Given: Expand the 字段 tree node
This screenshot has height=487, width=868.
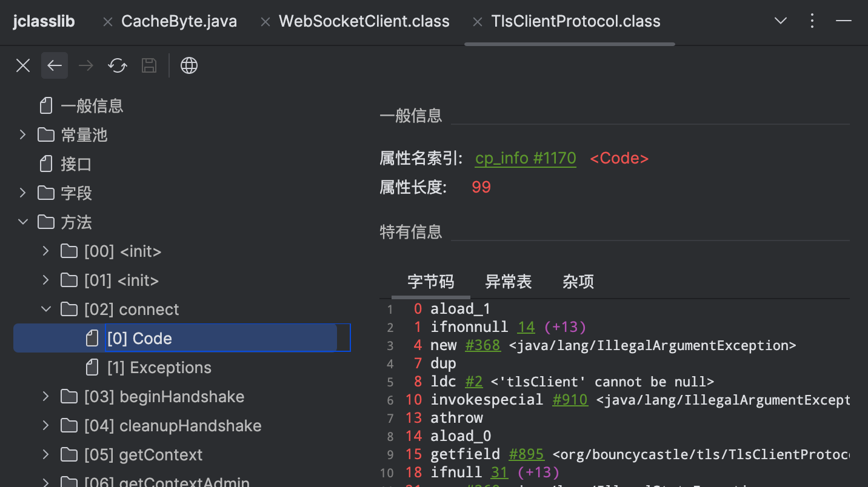Looking at the screenshot, I should [23, 193].
